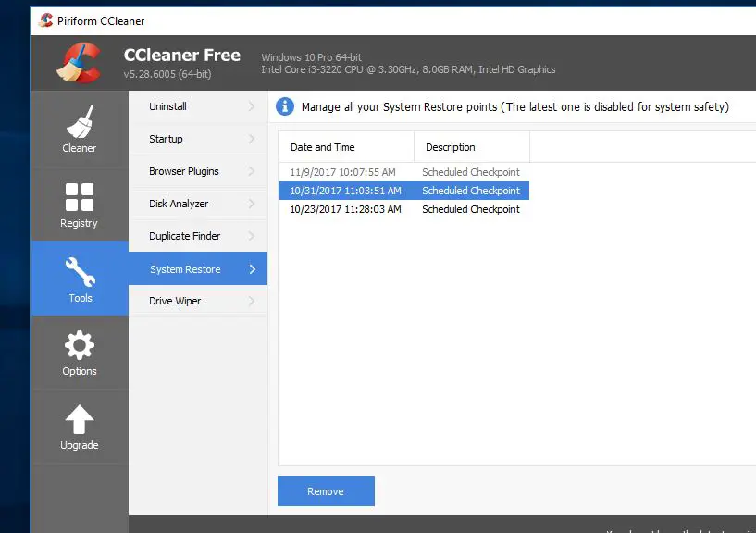756x533 pixels.
Task: Expand the System Restore arrow
Action: pyautogui.click(x=252, y=268)
